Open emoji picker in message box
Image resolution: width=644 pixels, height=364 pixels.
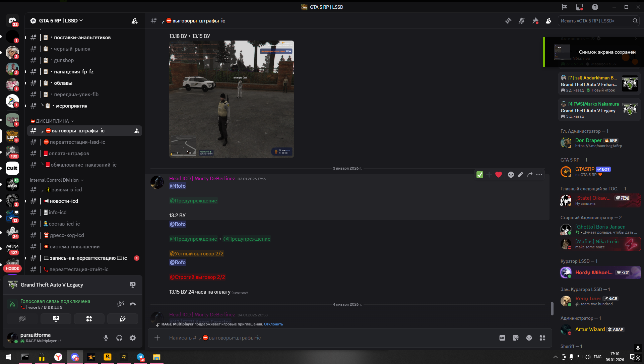529,338
